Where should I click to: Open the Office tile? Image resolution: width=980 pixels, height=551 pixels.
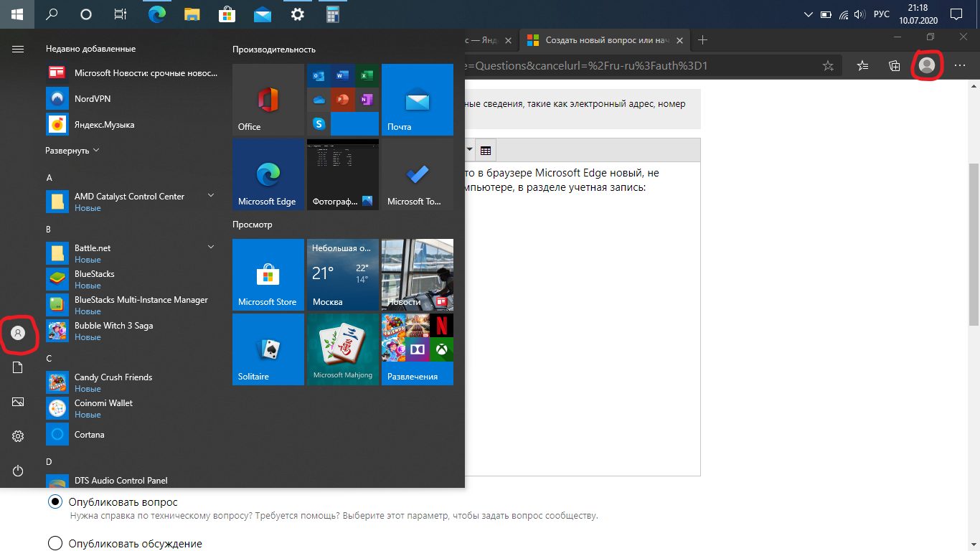pos(268,100)
